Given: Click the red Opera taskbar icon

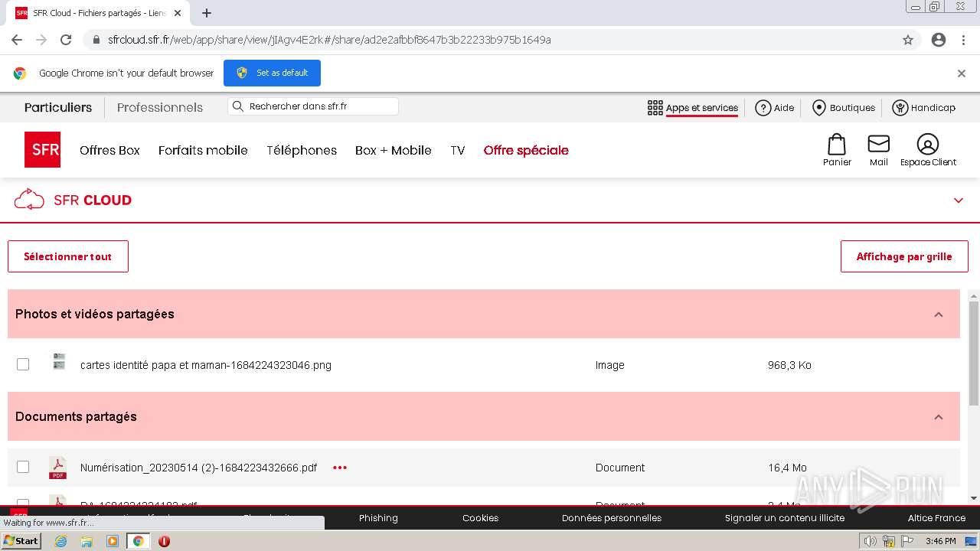Looking at the screenshot, I should [x=164, y=541].
